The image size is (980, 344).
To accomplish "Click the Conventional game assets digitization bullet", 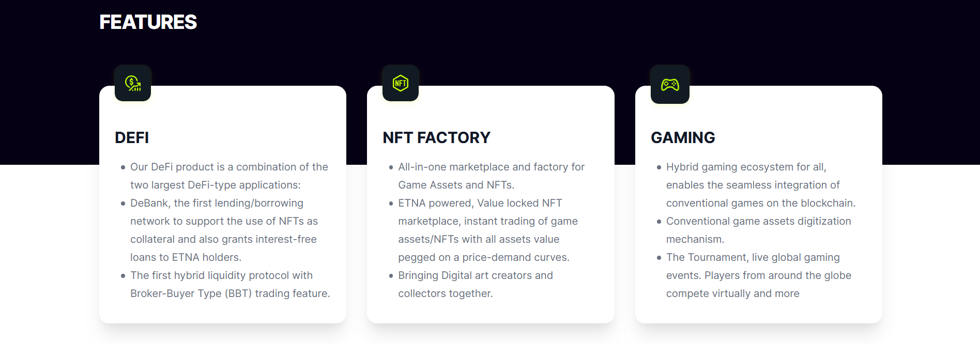I will pyautogui.click(x=758, y=230).
